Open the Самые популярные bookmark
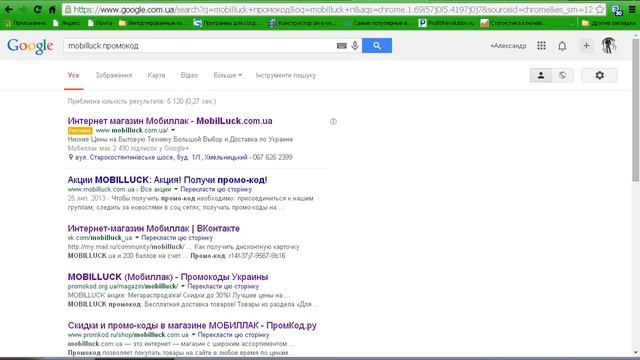Viewport: 640px width, 360px height. point(376,23)
